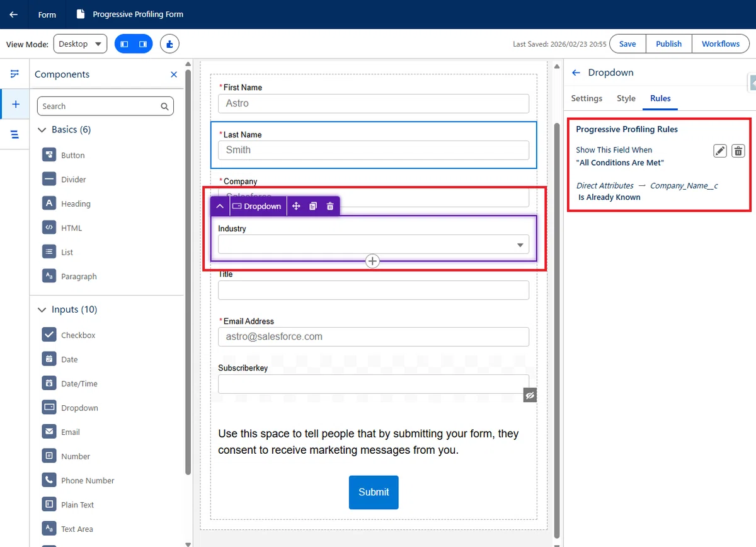
Task: Click the Subscriberkey input field
Action: point(374,384)
